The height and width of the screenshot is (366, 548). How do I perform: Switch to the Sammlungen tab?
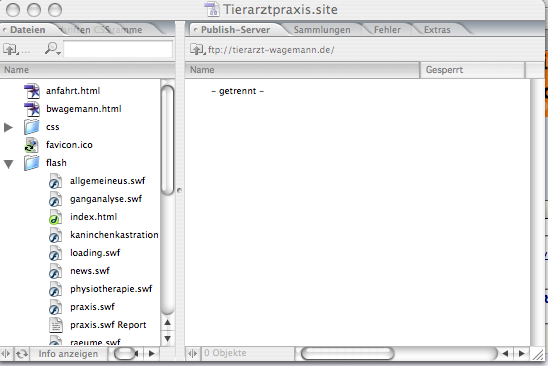[x=322, y=30]
